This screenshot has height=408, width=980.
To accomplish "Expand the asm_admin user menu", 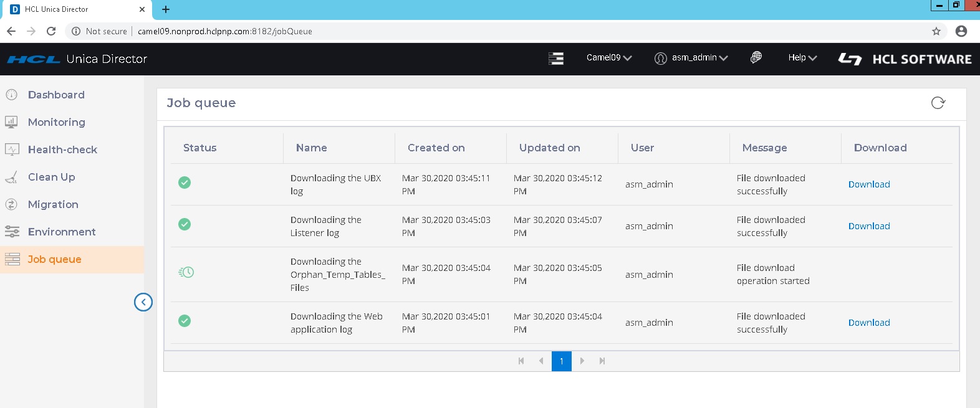I will coord(691,58).
